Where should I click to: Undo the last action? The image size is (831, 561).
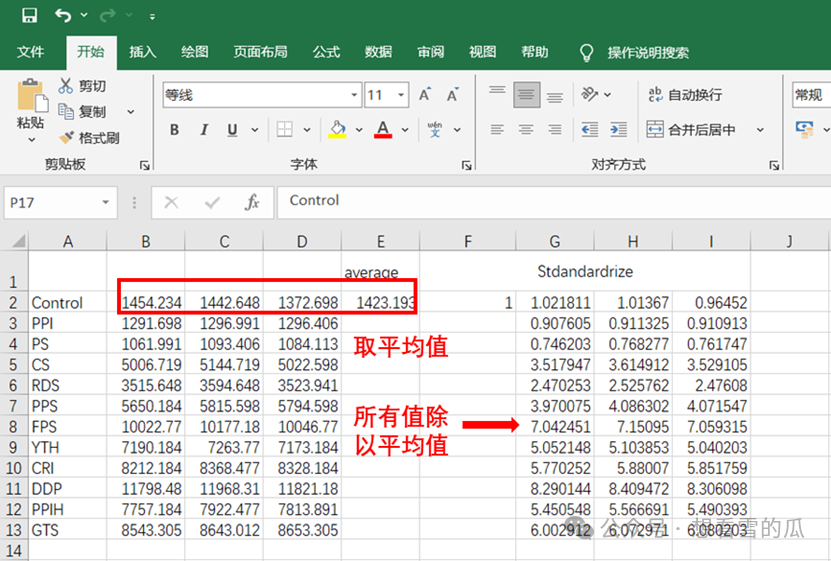click(x=63, y=15)
